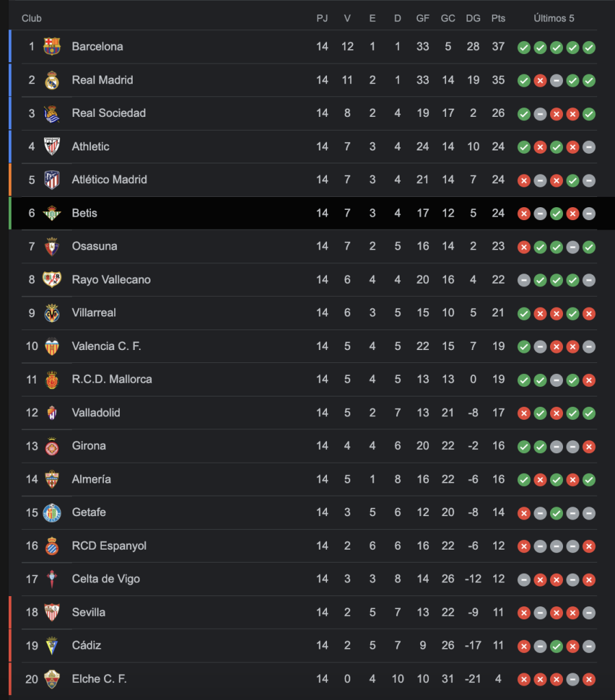
Task: Click the Últimos 5 column header
Action: click(554, 18)
